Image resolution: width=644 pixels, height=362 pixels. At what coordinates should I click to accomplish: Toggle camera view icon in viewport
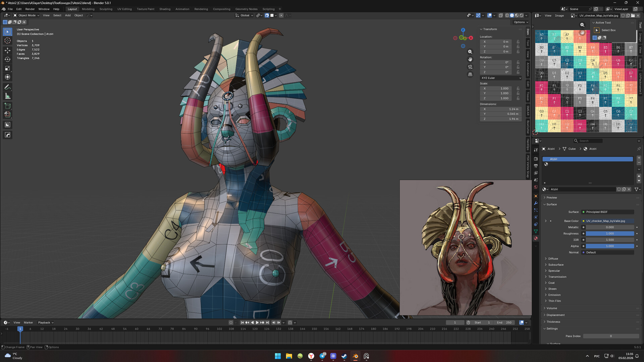(x=470, y=67)
